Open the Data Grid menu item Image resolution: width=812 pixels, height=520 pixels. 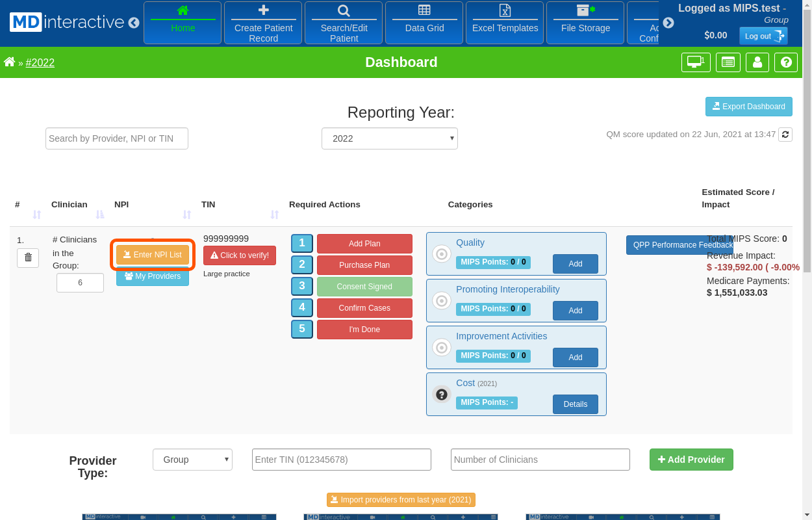424,22
